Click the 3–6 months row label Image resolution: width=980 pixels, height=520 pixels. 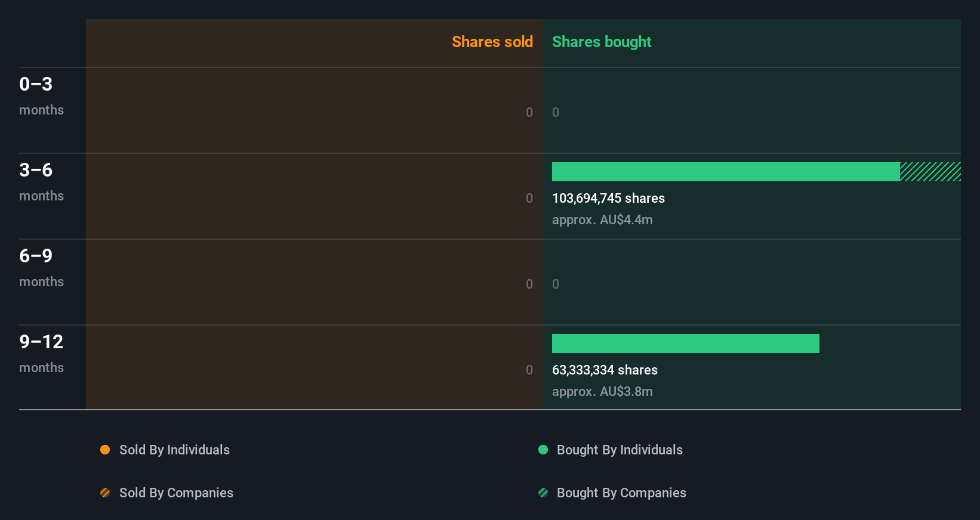[41, 181]
